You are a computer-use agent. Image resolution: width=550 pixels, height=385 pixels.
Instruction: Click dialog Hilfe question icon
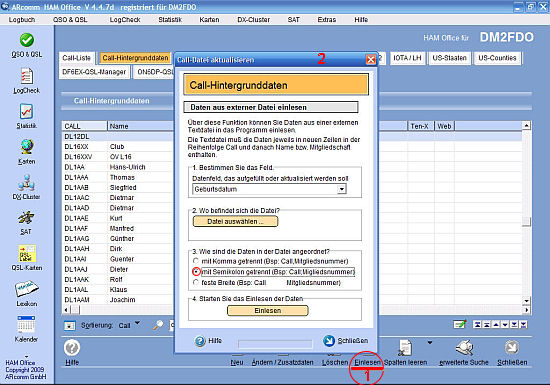point(200,341)
